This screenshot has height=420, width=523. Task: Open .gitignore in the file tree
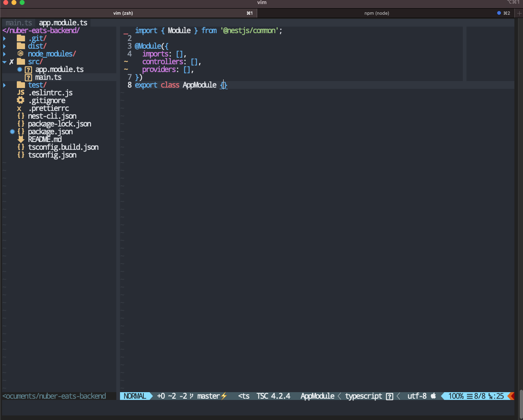47,101
